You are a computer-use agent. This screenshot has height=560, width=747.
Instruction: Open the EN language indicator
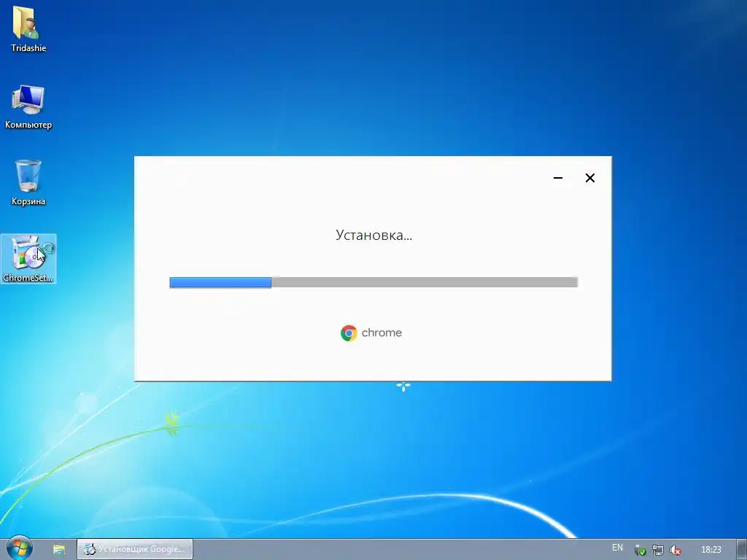[617, 548]
